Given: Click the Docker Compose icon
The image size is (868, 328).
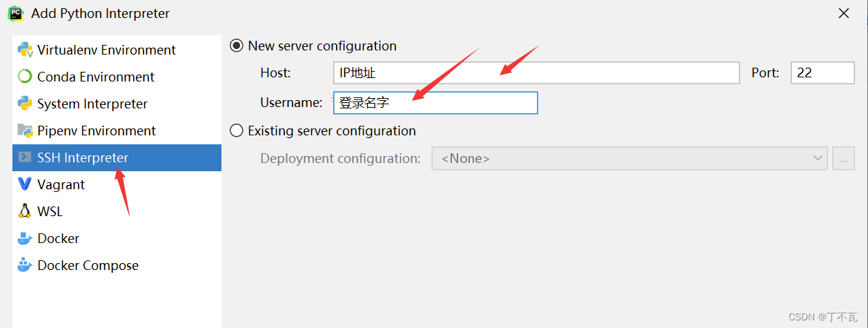Looking at the screenshot, I should [x=26, y=265].
